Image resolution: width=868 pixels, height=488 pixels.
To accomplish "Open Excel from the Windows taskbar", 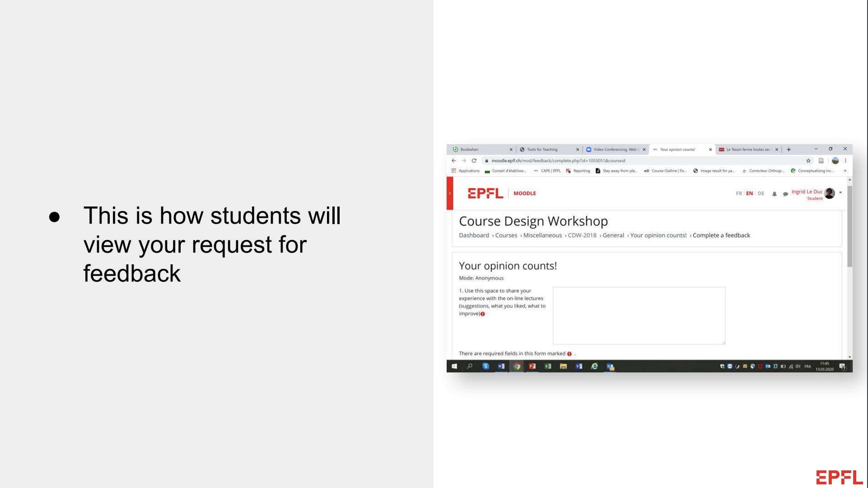I will [x=548, y=366].
